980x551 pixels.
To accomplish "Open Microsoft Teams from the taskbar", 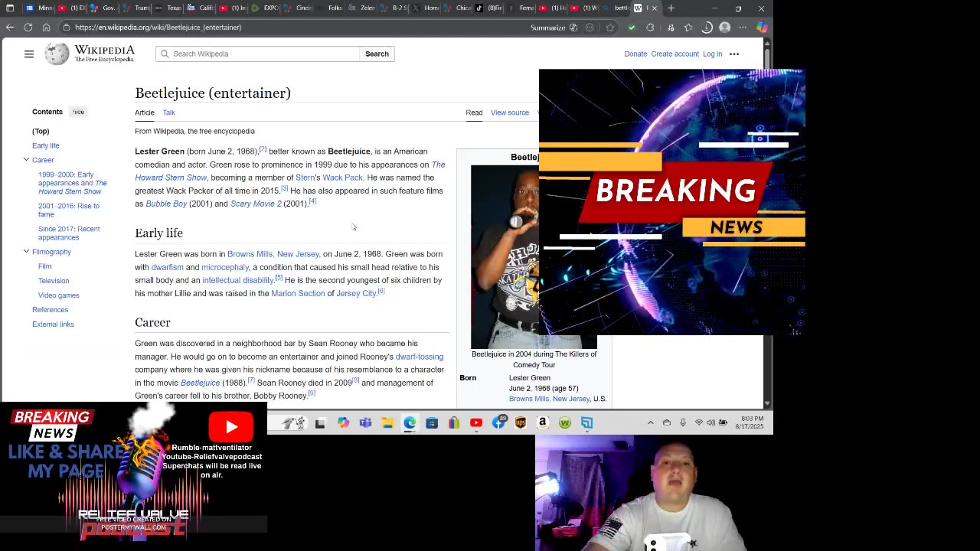I will 365,422.
